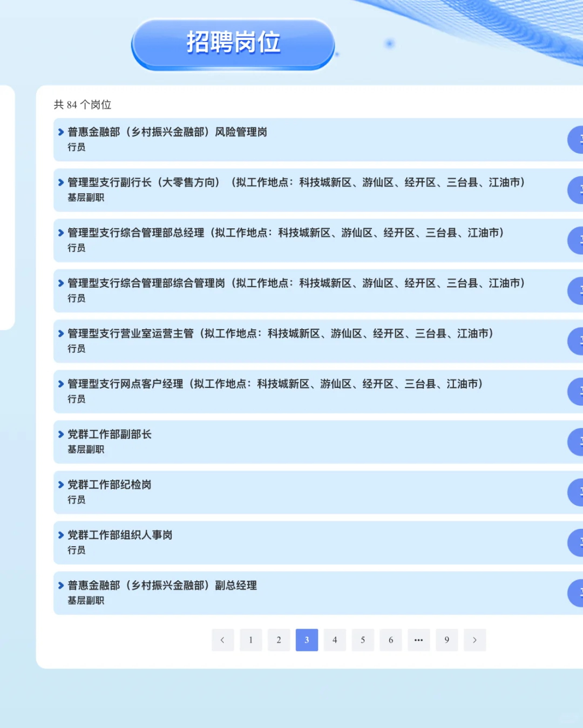Click 行员 under 管理型支行营业室运营主管
Image resolution: width=583 pixels, height=728 pixels.
click(77, 349)
